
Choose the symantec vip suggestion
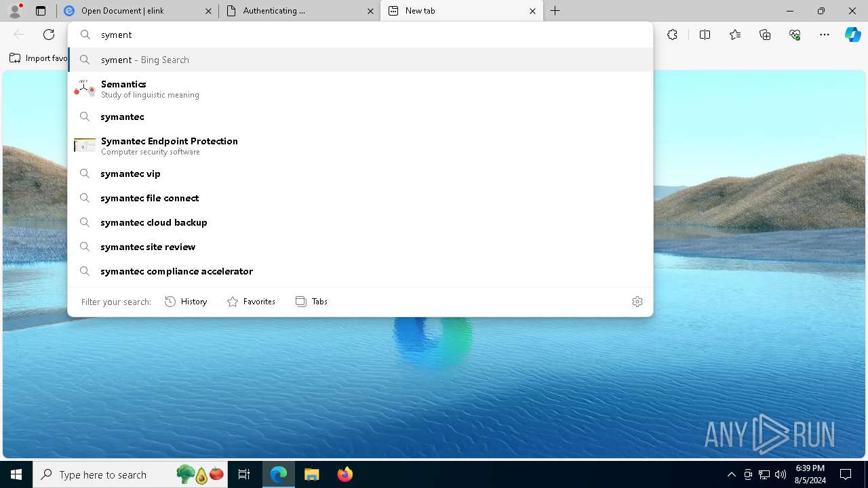click(x=360, y=174)
